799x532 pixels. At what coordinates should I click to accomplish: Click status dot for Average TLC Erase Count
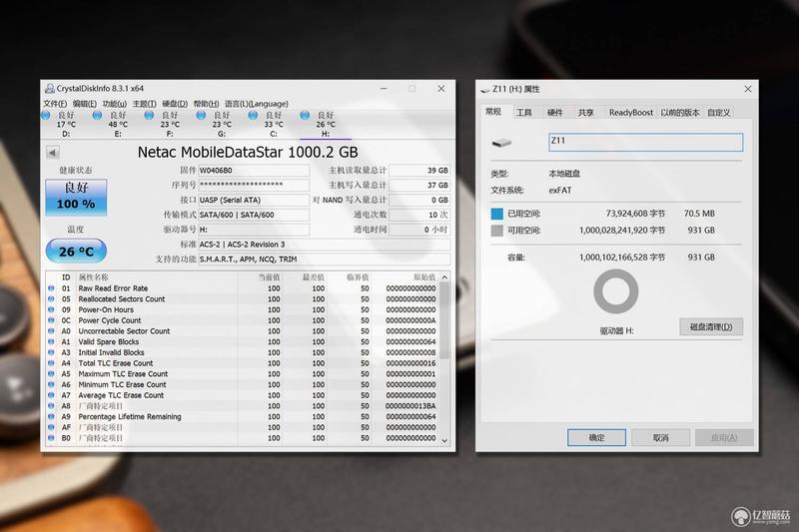51,395
